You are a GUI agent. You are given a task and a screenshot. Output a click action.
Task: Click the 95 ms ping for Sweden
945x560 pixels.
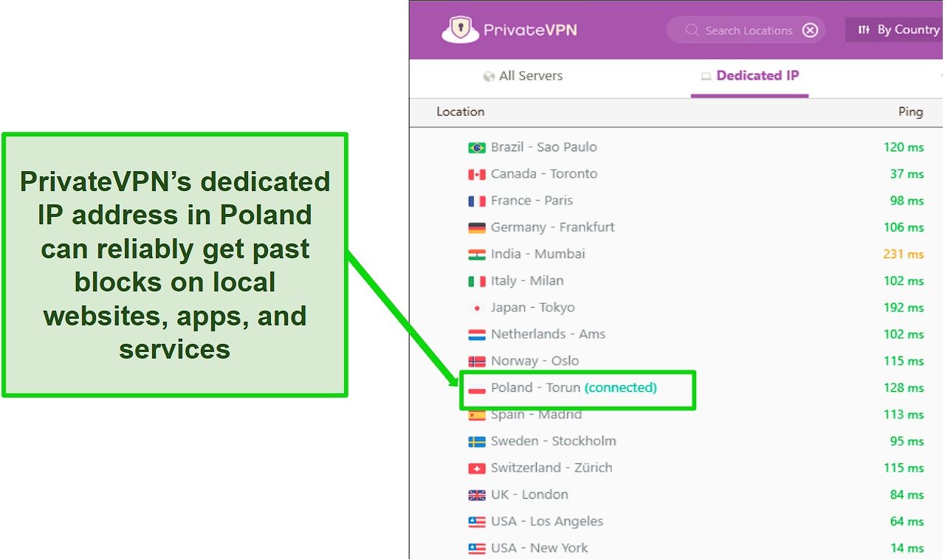(x=907, y=440)
